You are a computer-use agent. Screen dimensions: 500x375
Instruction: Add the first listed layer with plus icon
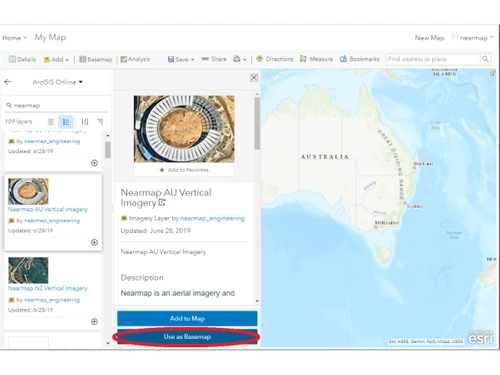[x=94, y=163]
